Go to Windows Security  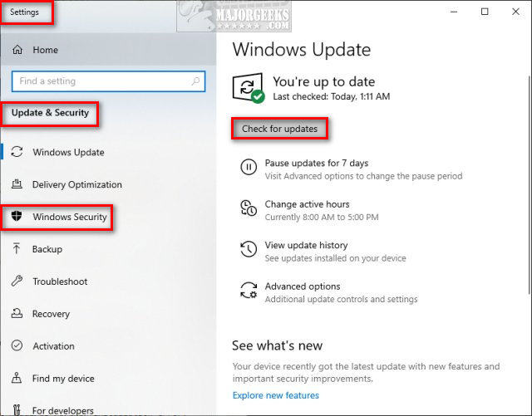[108, 217]
